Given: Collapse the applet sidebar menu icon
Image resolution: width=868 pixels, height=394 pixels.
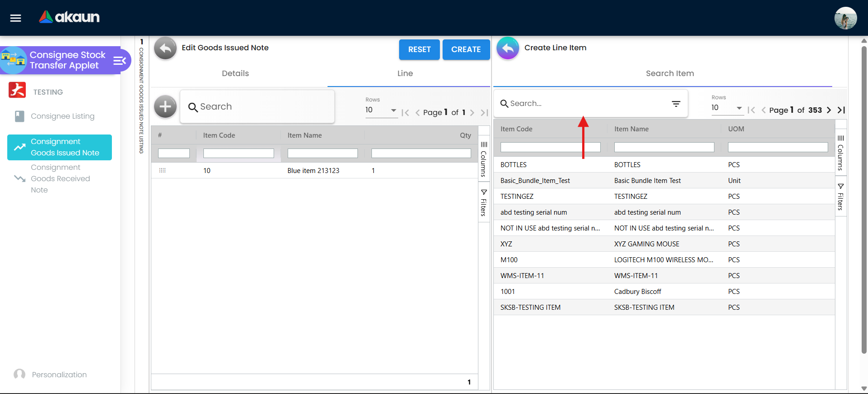Looking at the screenshot, I should pyautogui.click(x=120, y=61).
